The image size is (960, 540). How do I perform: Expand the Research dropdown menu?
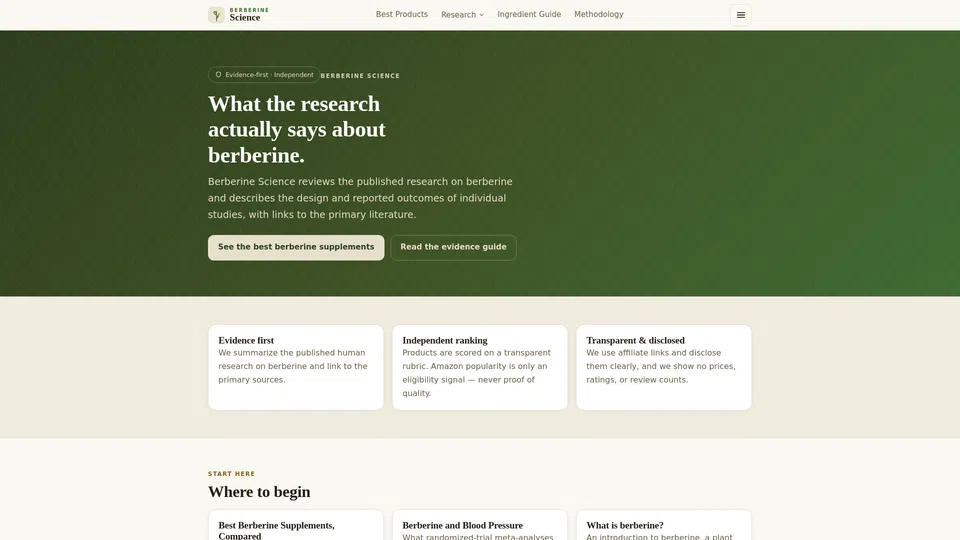462,15
